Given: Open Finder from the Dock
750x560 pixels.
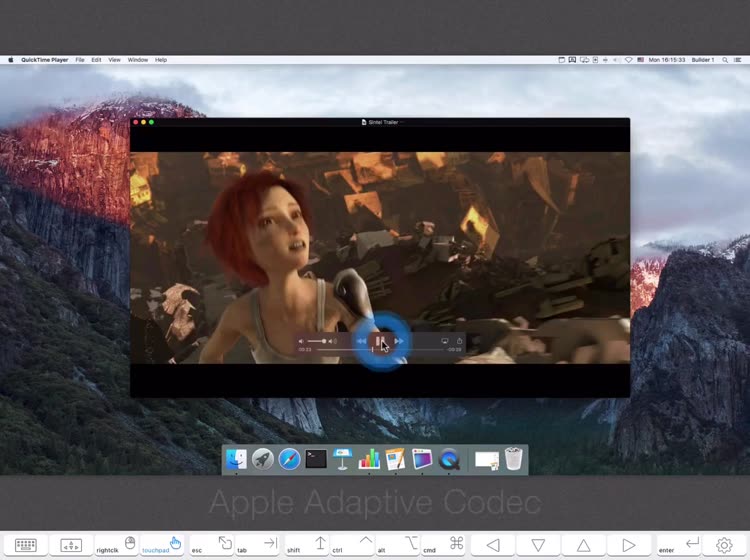Looking at the screenshot, I should (236, 459).
